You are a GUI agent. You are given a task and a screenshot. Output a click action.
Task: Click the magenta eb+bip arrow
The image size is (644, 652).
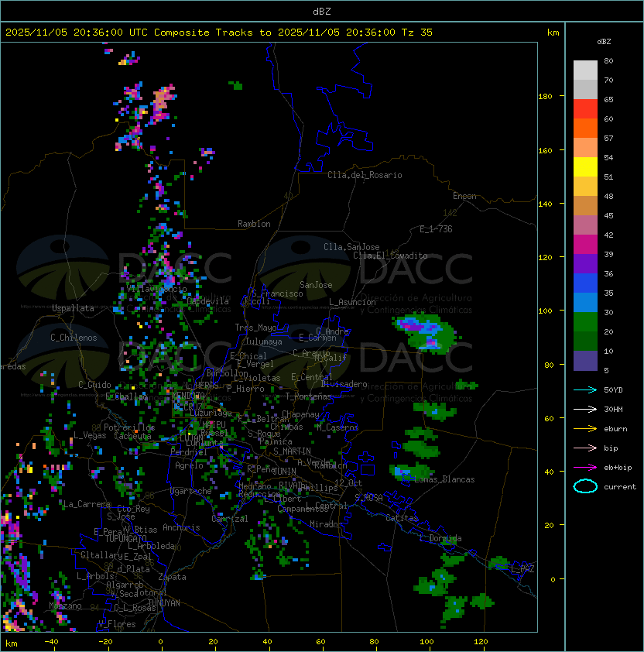tap(585, 468)
